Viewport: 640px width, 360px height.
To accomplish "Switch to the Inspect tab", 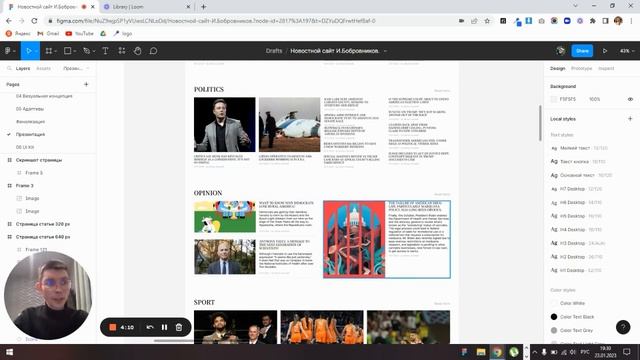I will [606, 69].
